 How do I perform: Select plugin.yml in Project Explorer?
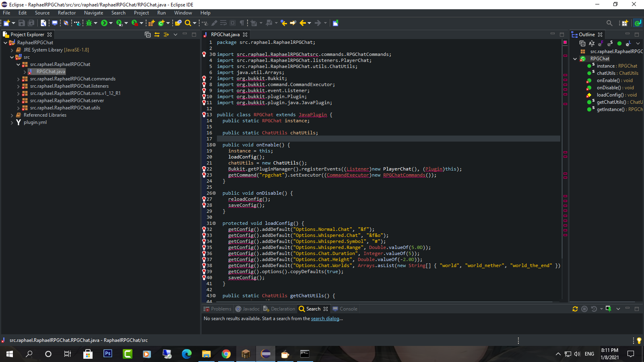(35, 122)
